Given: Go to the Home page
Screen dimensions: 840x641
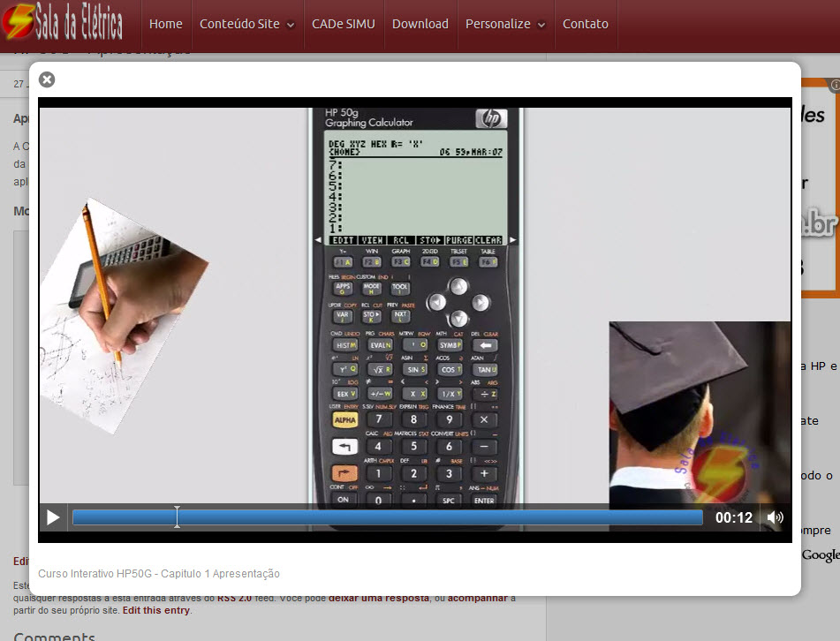Looking at the screenshot, I should pyautogui.click(x=165, y=24).
